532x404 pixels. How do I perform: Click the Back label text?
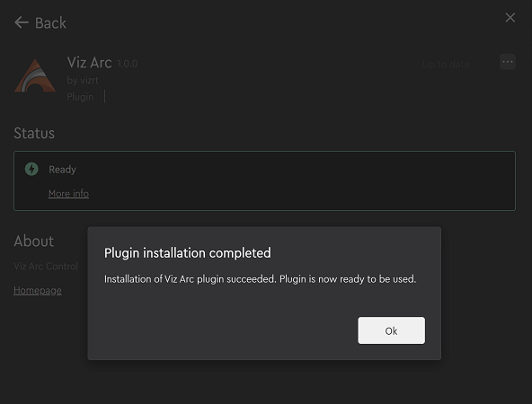tap(50, 23)
